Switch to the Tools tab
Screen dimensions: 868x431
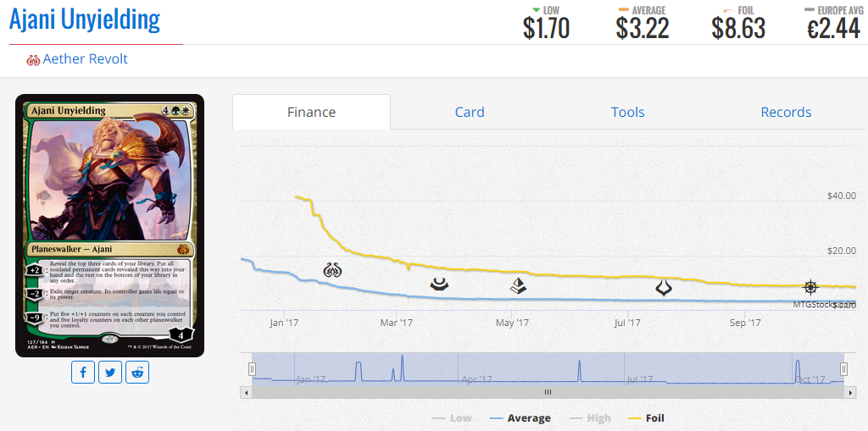[628, 113]
